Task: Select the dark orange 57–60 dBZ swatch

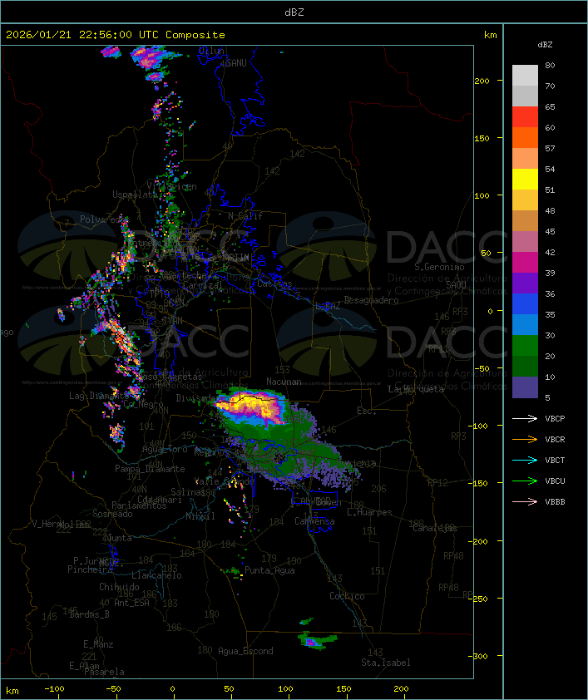Action: click(x=525, y=137)
